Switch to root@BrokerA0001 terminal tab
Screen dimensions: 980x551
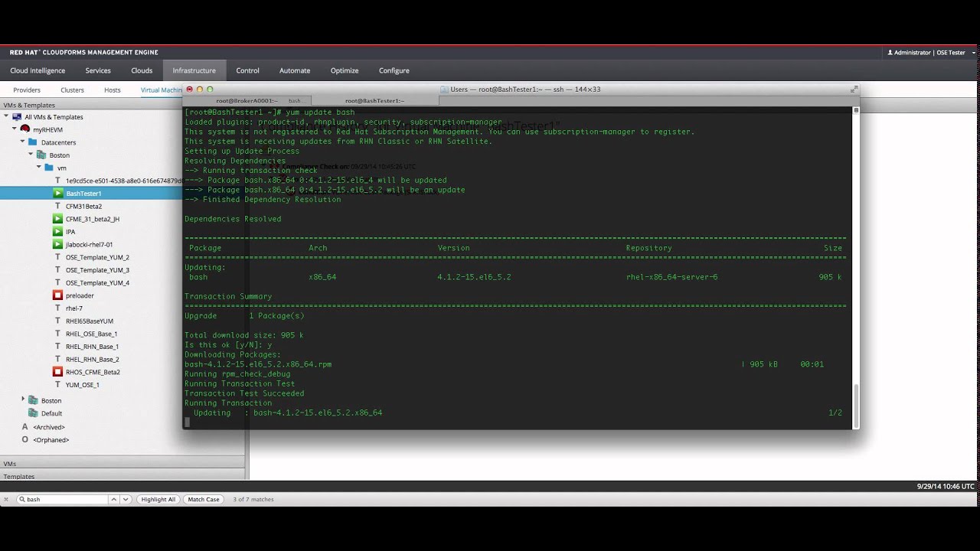click(x=247, y=100)
